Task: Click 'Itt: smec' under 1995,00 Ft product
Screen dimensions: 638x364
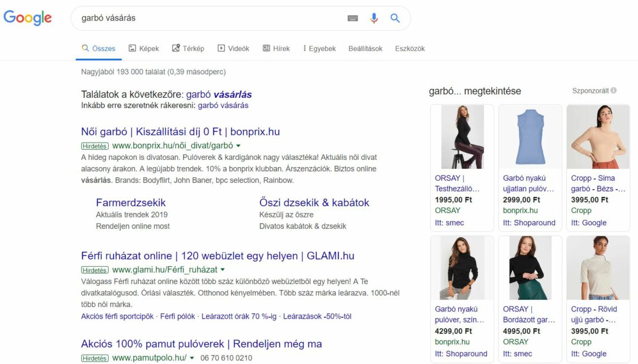Action: coord(449,223)
